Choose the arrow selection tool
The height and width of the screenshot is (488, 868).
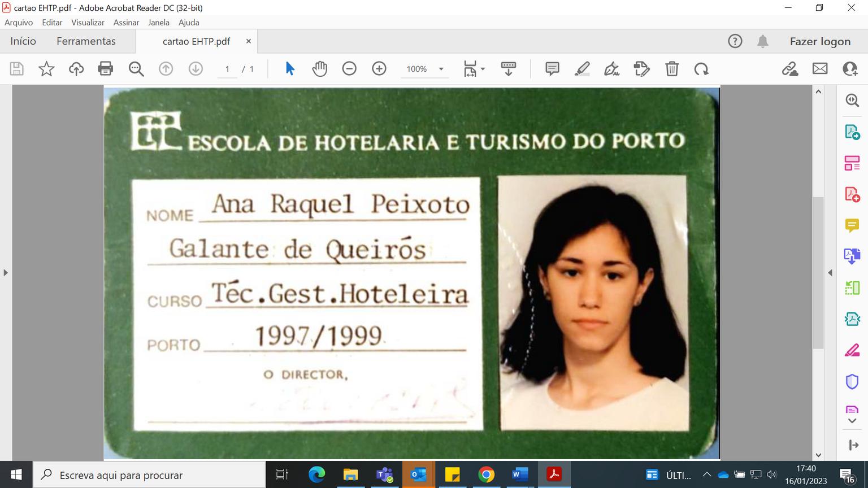pos(290,69)
